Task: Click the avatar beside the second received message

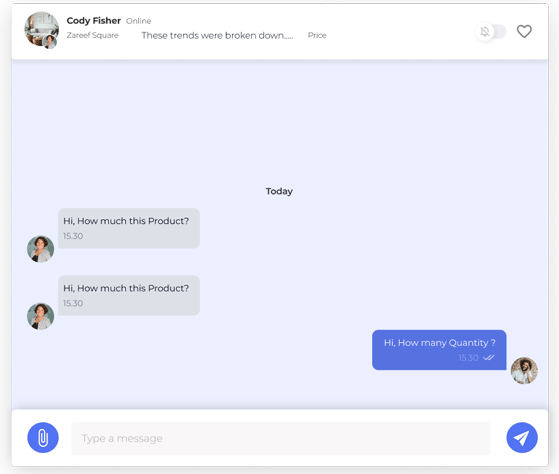Action: click(41, 316)
